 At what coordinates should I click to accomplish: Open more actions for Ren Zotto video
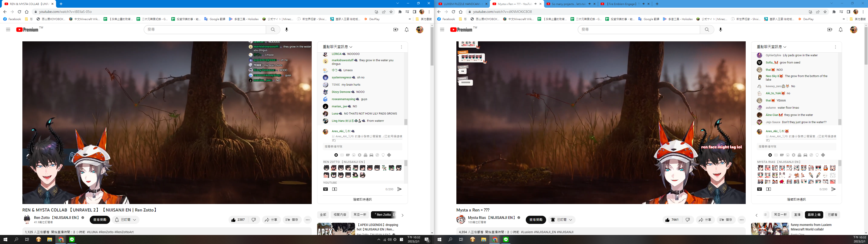308,220
